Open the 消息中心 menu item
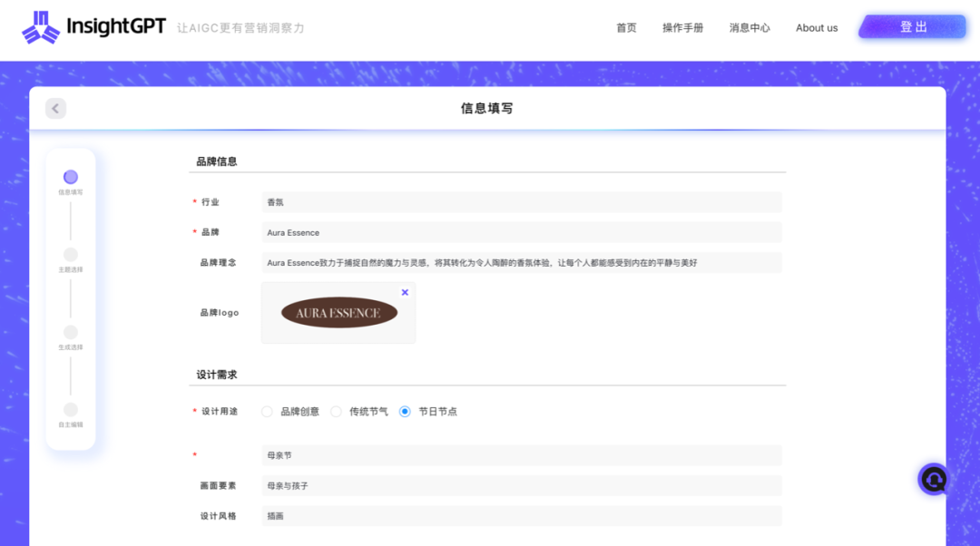980x546 pixels. pyautogui.click(x=750, y=28)
